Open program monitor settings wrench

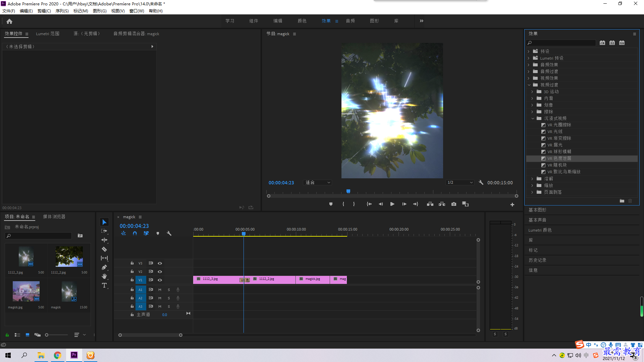(481, 183)
